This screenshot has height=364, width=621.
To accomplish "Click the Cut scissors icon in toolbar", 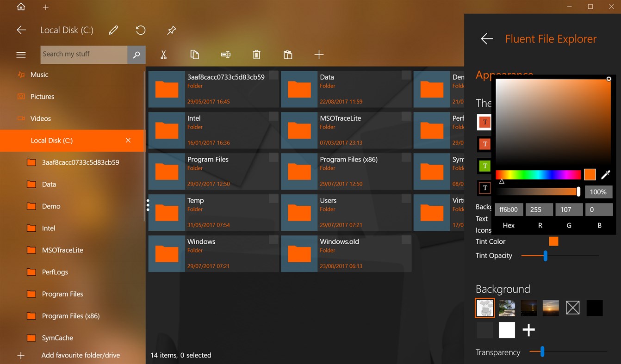I will click(163, 55).
